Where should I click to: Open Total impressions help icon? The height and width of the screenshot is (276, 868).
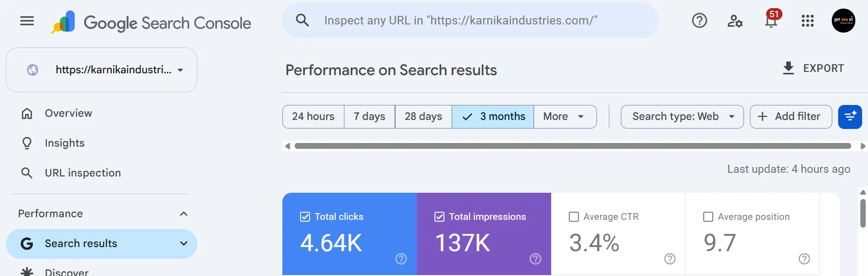coord(535,259)
